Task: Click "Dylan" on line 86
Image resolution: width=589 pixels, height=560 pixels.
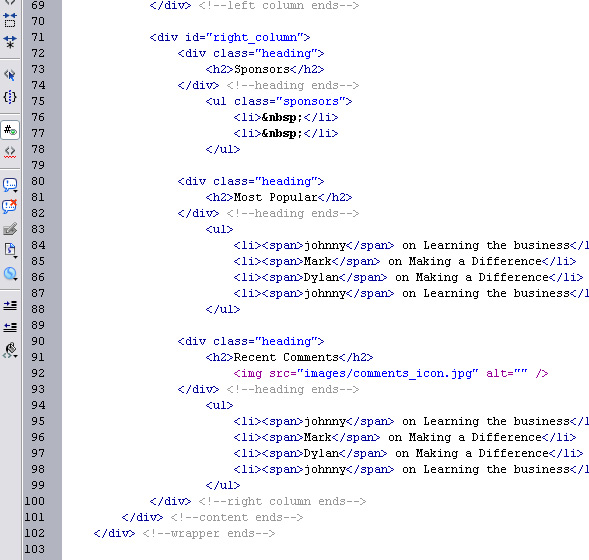Action: 321,278
